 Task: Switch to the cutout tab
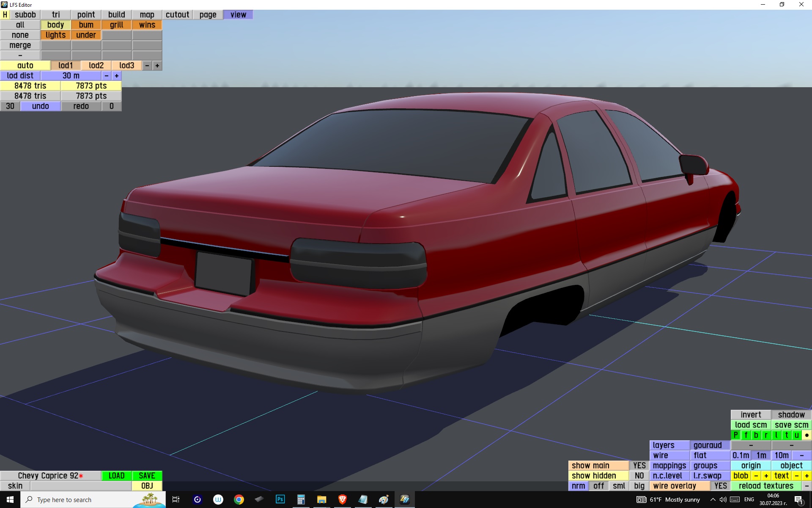point(177,15)
